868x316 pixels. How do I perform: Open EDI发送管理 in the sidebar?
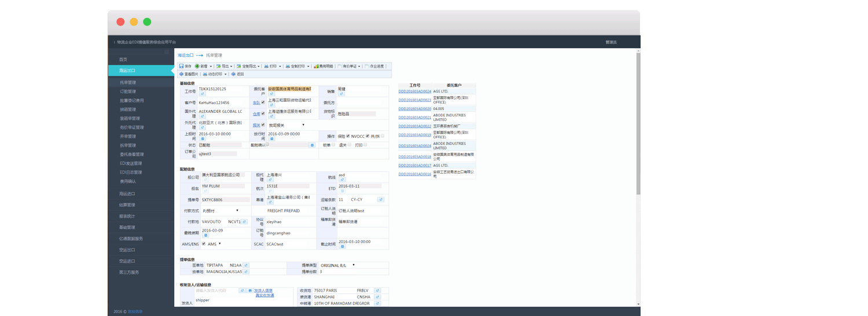[131, 163]
